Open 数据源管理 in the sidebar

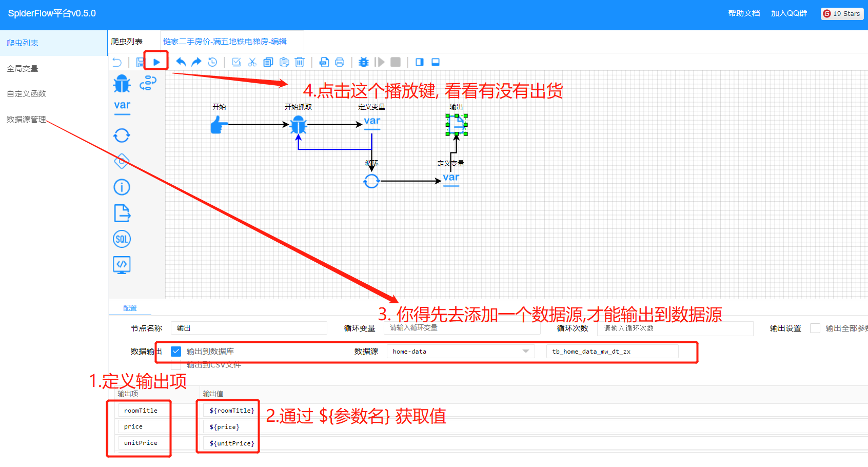pyautogui.click(x=26, y=119)
